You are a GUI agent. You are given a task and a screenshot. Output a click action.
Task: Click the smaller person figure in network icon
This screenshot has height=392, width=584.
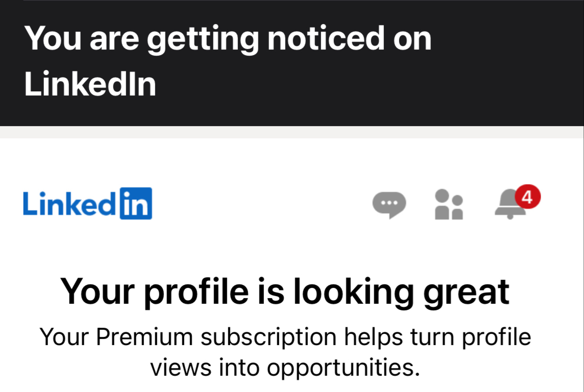pos(457,206)
